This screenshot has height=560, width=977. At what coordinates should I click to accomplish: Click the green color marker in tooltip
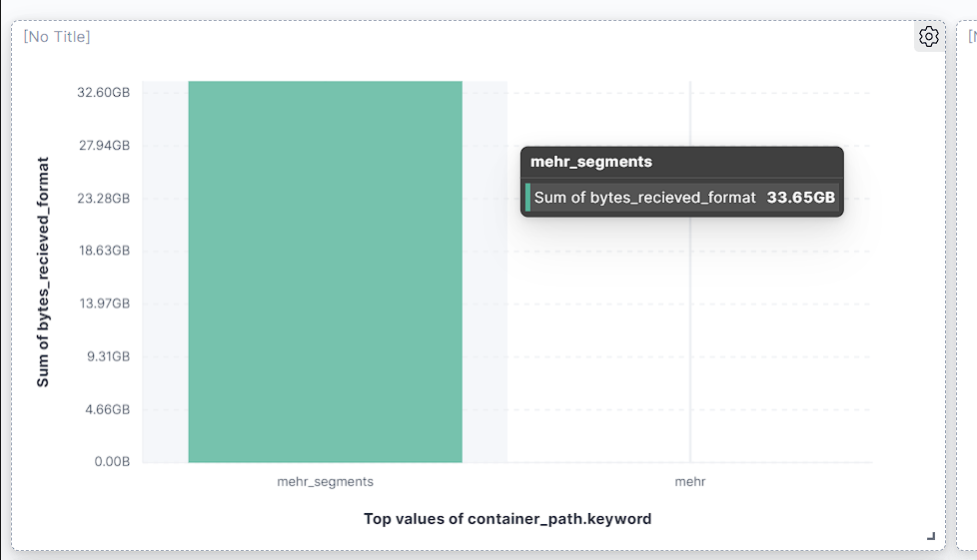pos(527,198)
